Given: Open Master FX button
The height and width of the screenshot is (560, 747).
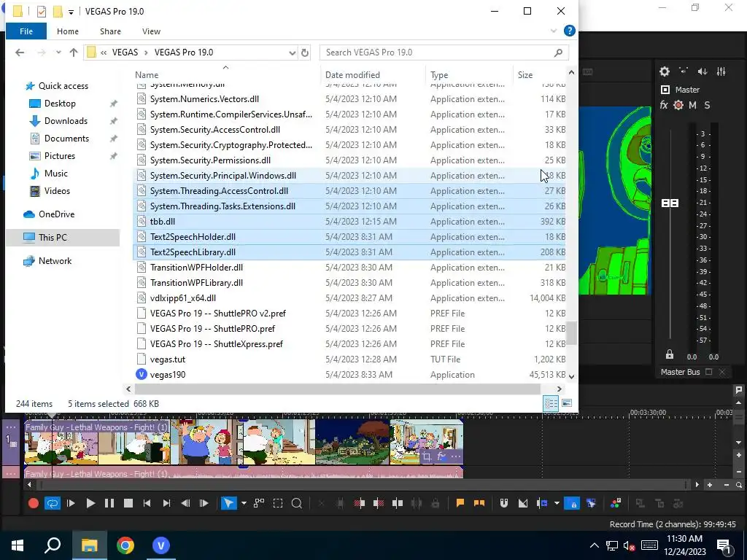Looking at the screenshot, I should click(x=664, y=105).
